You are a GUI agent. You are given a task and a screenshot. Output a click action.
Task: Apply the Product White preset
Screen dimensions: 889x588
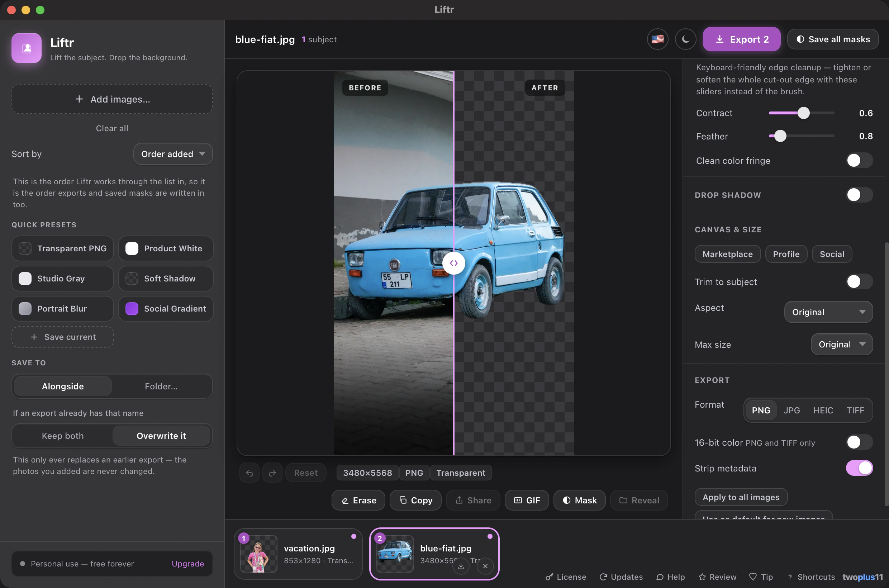166,248
